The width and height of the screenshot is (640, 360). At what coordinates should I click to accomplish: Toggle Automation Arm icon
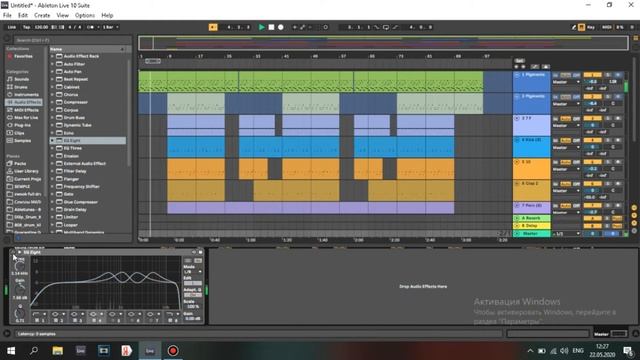[x=302, y=27]
